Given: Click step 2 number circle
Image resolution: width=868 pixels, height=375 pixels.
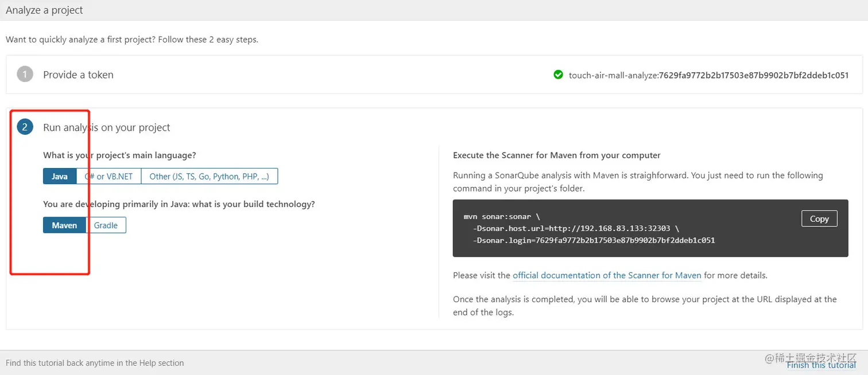Looking at the screenshot, I should pos(25,127).
